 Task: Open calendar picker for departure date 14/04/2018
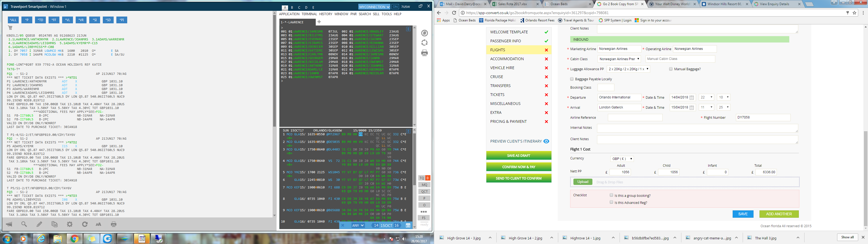pyautogui.click(x=692, y=97)
